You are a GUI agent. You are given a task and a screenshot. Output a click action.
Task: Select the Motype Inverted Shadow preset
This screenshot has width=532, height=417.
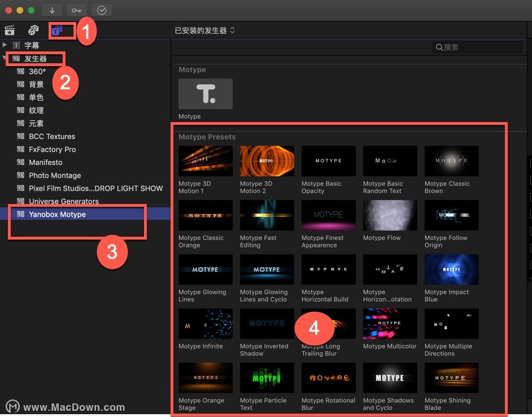pyautogui.click(x=267, y=324)
